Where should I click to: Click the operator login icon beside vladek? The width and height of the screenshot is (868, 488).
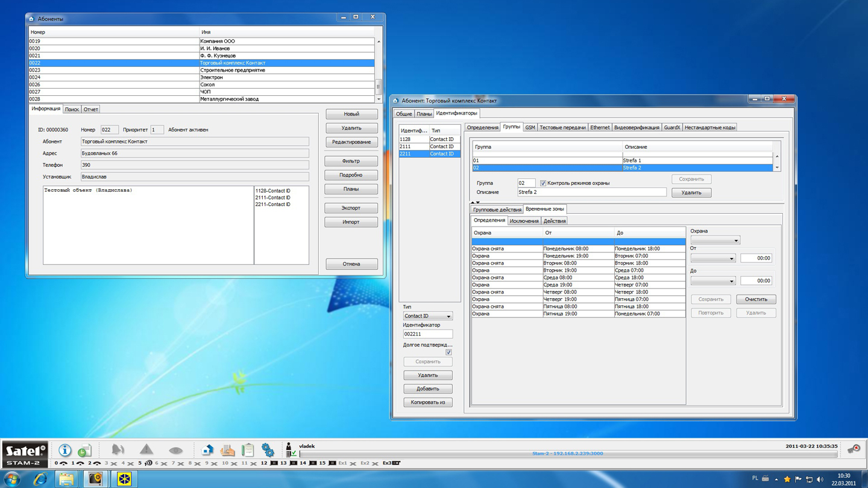(x=291, y=450)
